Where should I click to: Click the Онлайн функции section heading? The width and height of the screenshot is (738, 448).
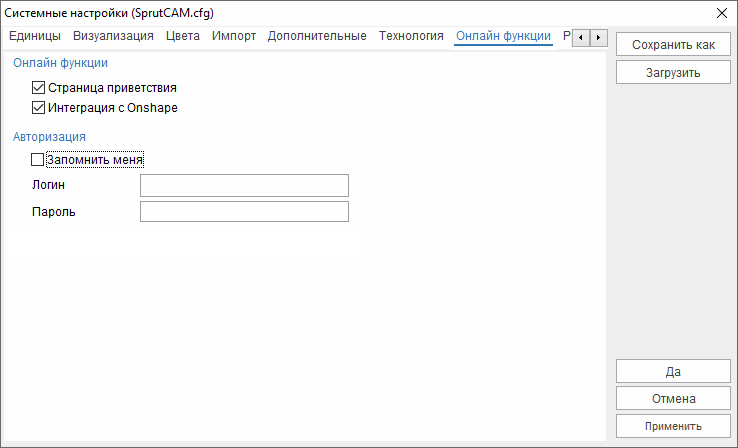click(x=60, y=63)
